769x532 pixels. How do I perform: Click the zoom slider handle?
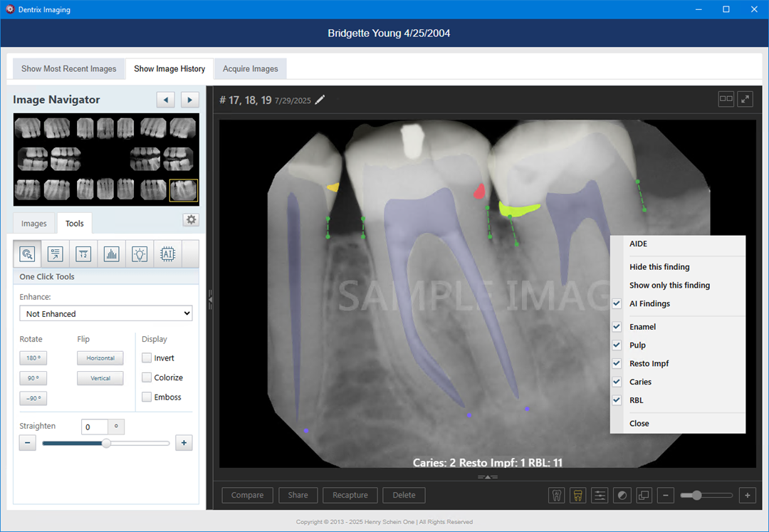click(697, 495)
